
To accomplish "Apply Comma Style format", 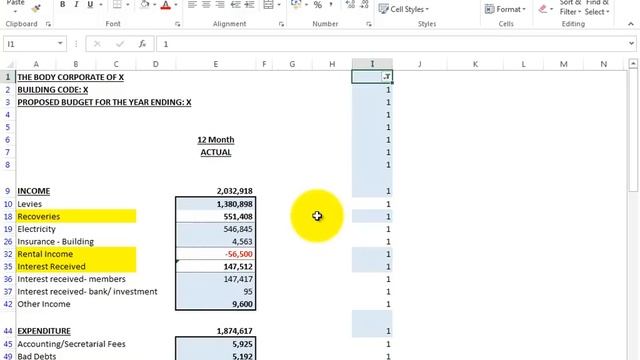I will [x=331, y=4].
